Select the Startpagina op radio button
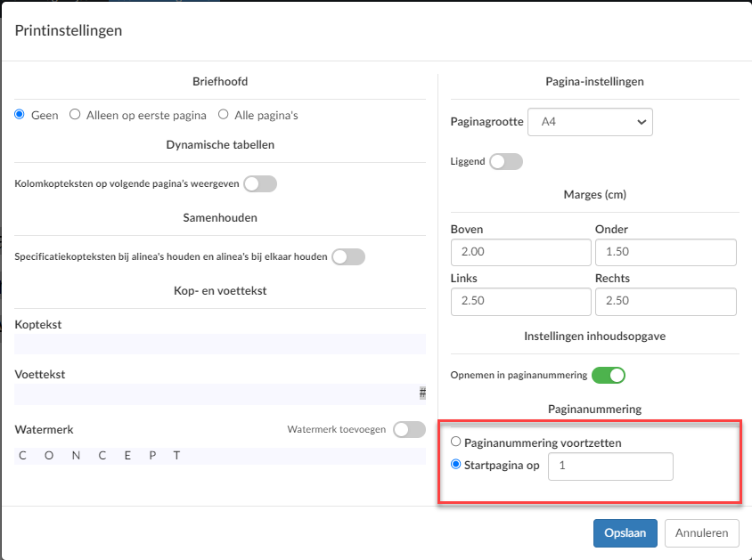The image size is (752, 560). pyautogui.click(x=456, y=464)
